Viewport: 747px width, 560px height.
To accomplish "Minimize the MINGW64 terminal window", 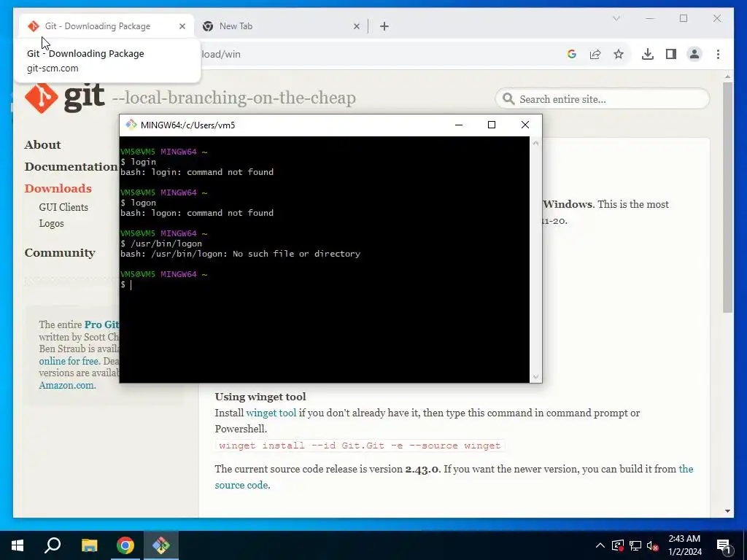I will [x=459, y=125].
